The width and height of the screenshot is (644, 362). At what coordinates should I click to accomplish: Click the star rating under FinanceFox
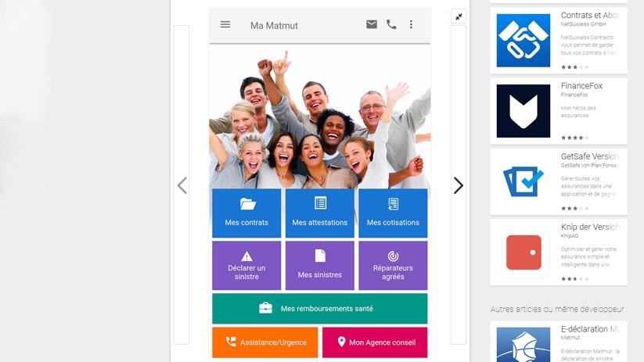click(x=574, y=138)
